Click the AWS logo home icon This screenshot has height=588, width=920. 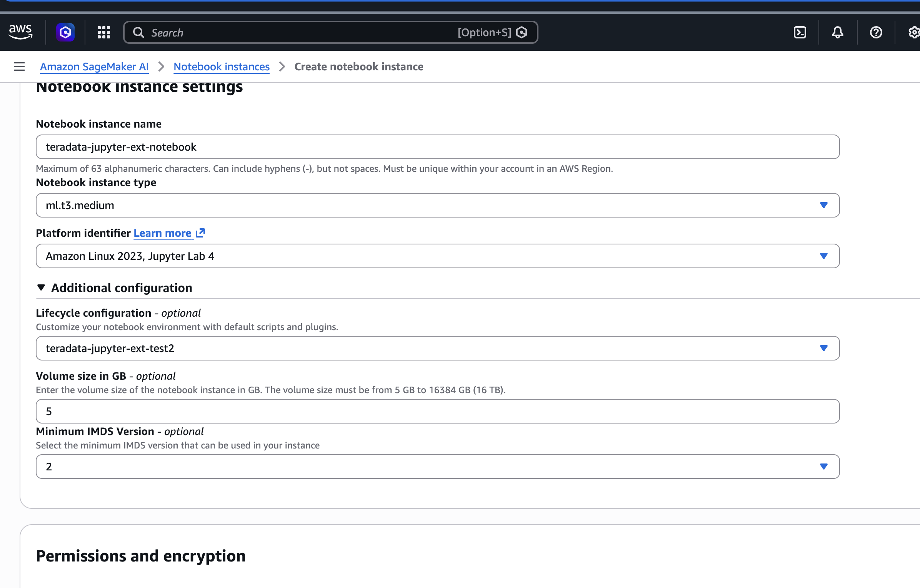point(20,32)
